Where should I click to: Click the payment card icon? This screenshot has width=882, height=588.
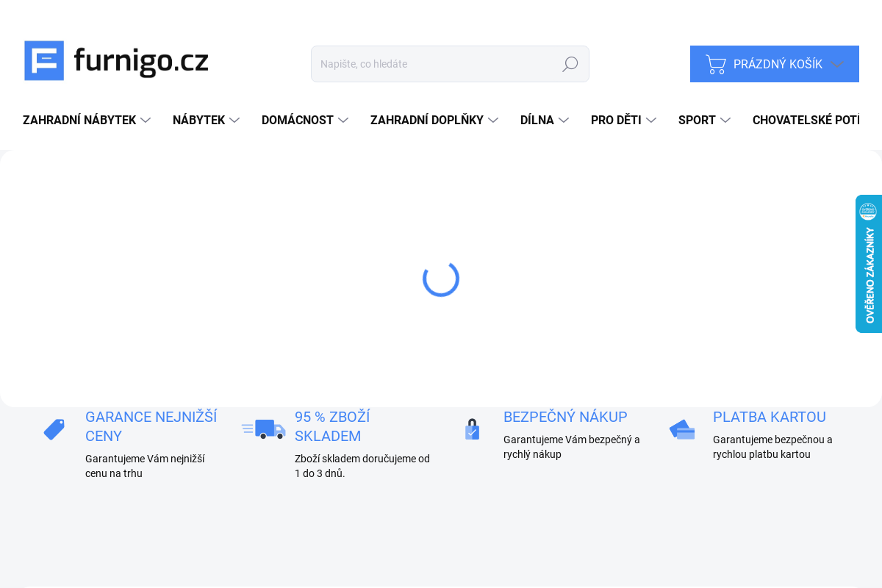pyautogui.click(x=682, y=429)
